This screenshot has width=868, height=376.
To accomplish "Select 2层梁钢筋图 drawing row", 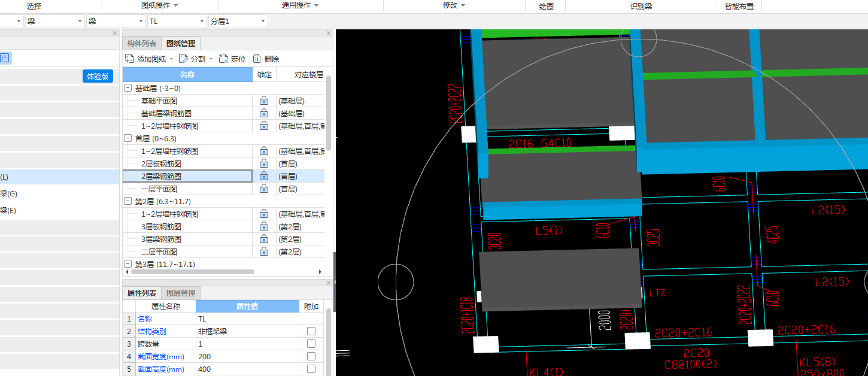I will pyautogui.click(x=187, y=177).
